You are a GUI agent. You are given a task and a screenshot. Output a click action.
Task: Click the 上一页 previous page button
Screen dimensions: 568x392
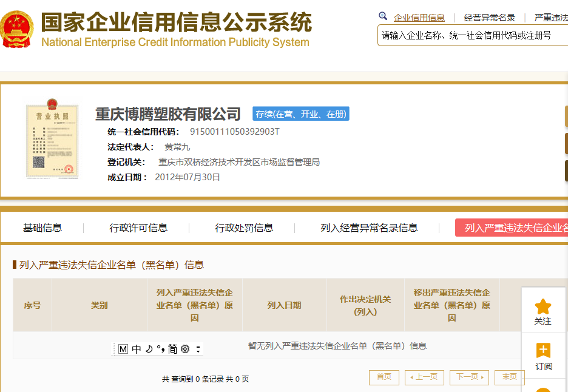[424, 377]
